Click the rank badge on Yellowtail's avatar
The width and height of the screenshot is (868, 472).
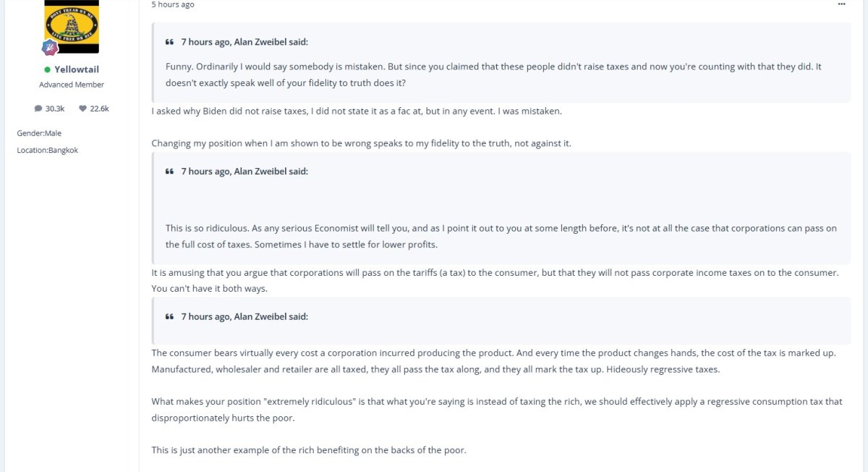tap(50, 47)
